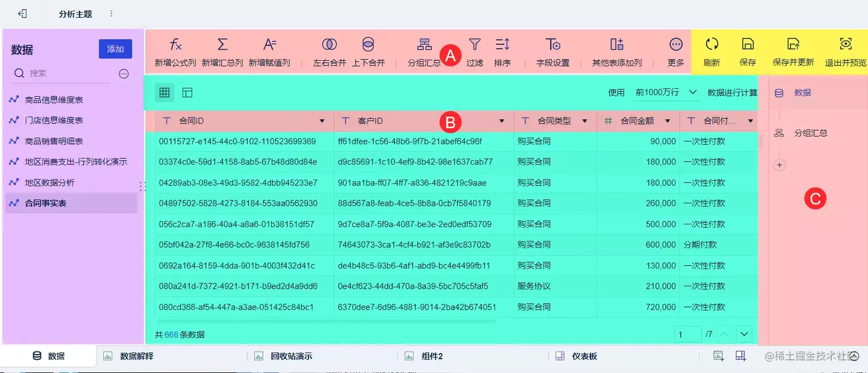Click 保存并更新 icon
The height and width of the screenshot is (373, 868).
[x=793, y=44]
